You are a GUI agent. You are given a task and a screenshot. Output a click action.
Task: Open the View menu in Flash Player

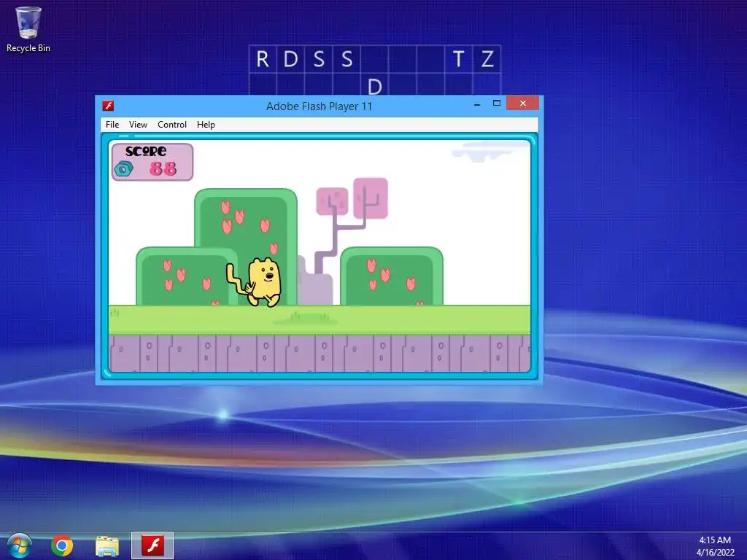click(x=138, y=124)
